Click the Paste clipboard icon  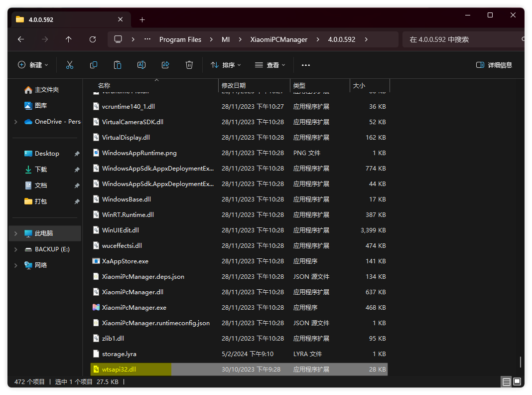(x=118, y=65)
